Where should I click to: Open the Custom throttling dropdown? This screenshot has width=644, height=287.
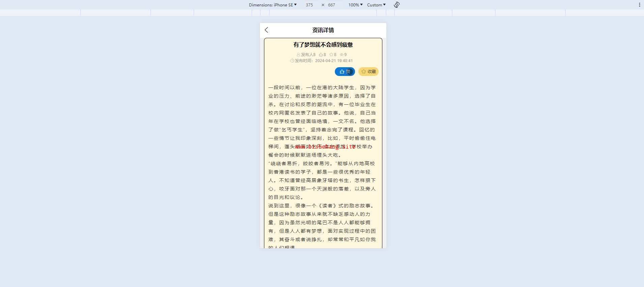pos(376,5)
